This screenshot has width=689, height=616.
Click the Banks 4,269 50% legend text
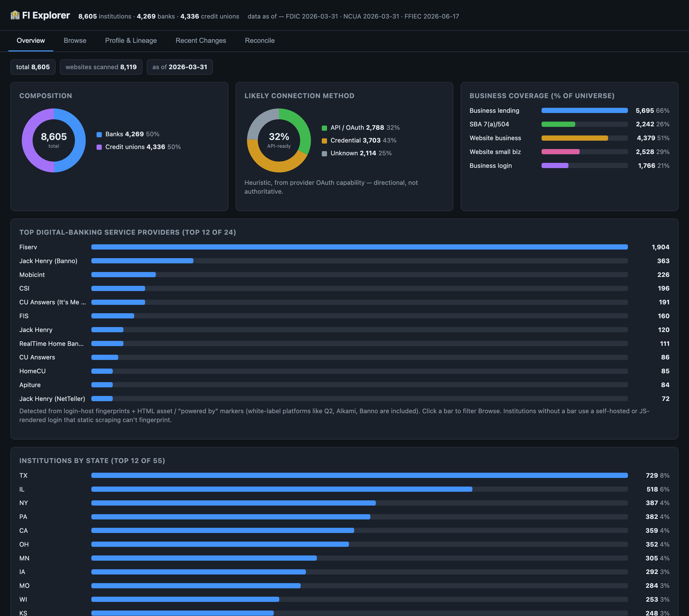(x=132, y=134)
